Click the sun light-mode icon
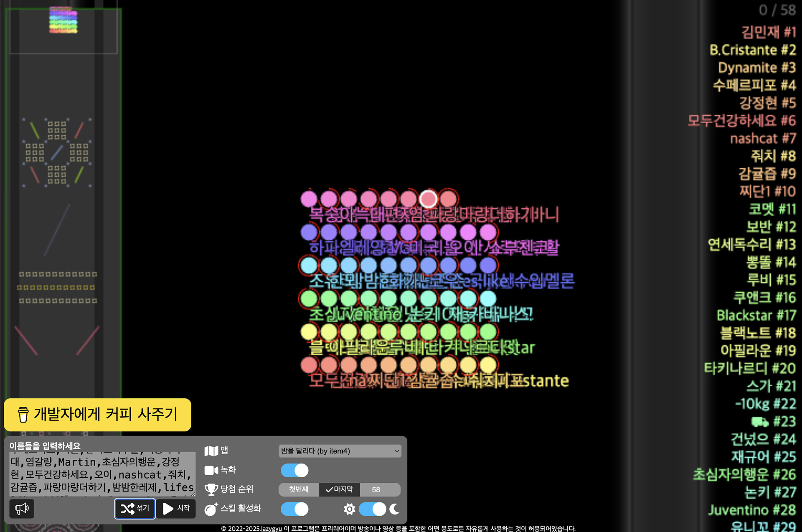 click(349, 509)
